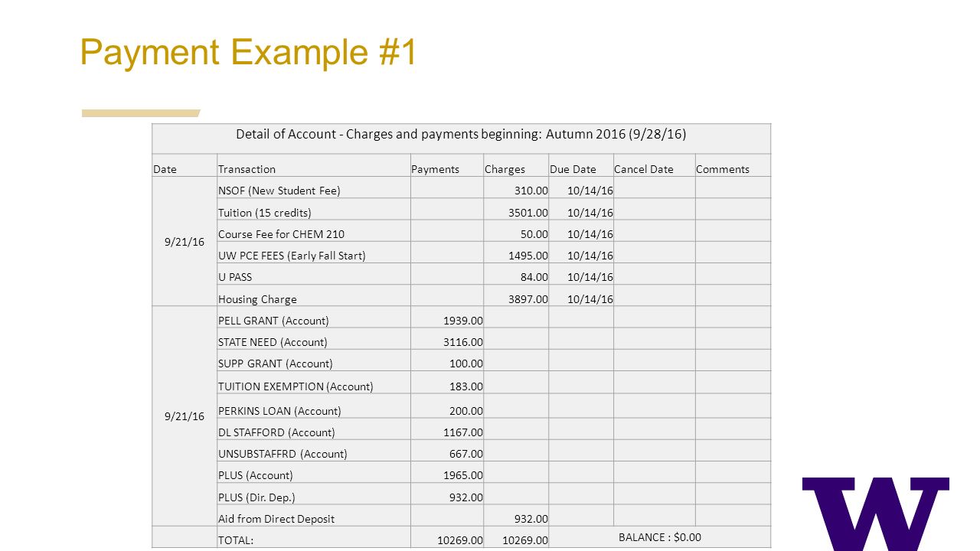Click the 1167.00 DL Stafford payment
Viewport: 980px width, 551px height.
pyautogui.click(x=463, y=432)
